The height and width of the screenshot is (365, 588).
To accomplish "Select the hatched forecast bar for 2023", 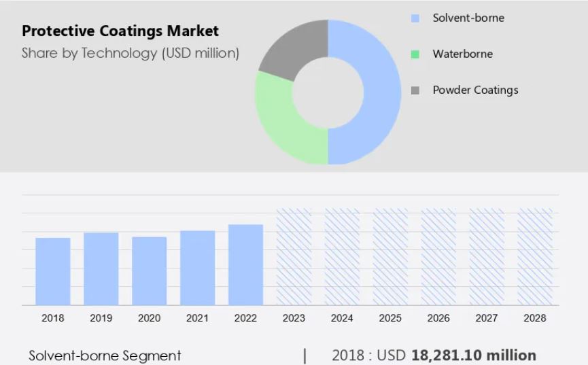I will tap(294, 257).
